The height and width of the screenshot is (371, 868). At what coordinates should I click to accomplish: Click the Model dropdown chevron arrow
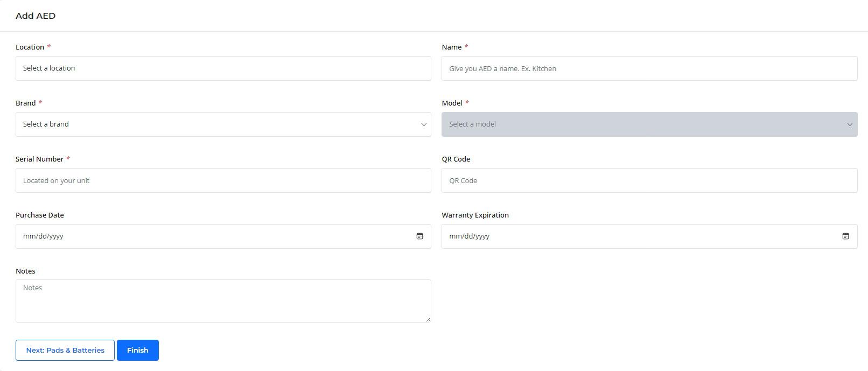(850, 124)
